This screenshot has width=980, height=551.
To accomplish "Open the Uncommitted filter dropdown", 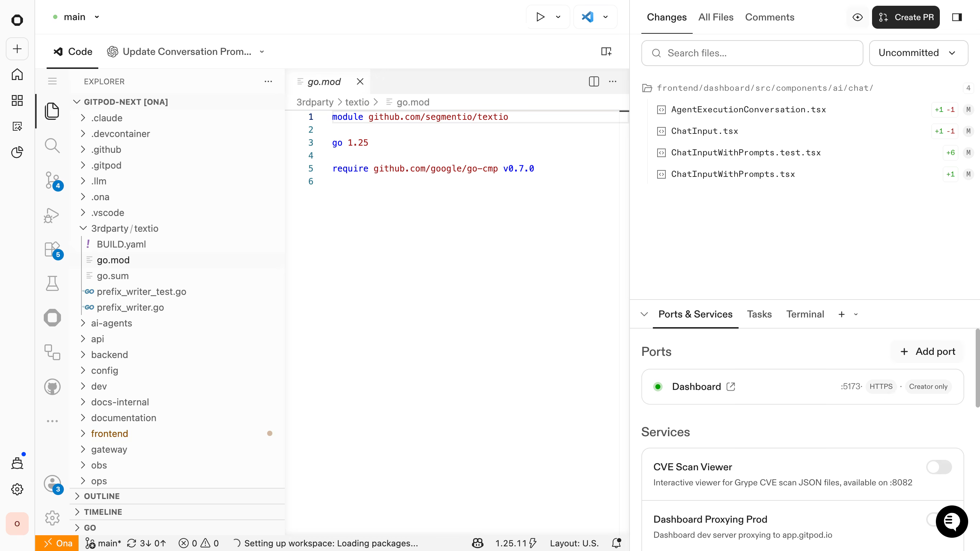I will click(918, 53).
